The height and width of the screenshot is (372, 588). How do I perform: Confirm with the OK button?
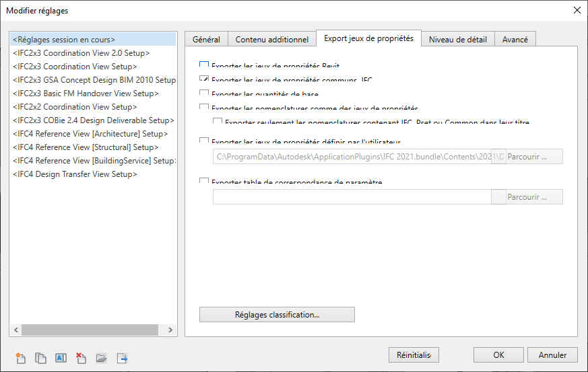[498, 355]
